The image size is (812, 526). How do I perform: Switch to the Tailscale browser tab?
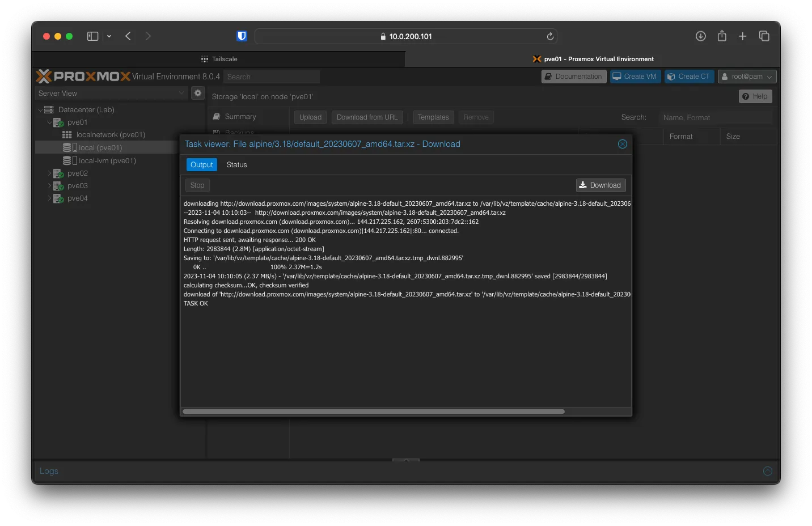tap(219, 59)
